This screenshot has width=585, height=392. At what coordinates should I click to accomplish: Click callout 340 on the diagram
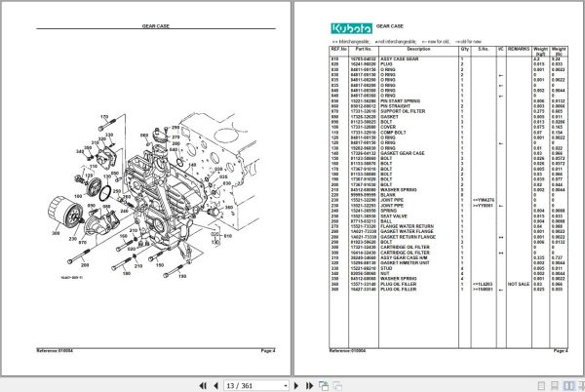[80, 151]
